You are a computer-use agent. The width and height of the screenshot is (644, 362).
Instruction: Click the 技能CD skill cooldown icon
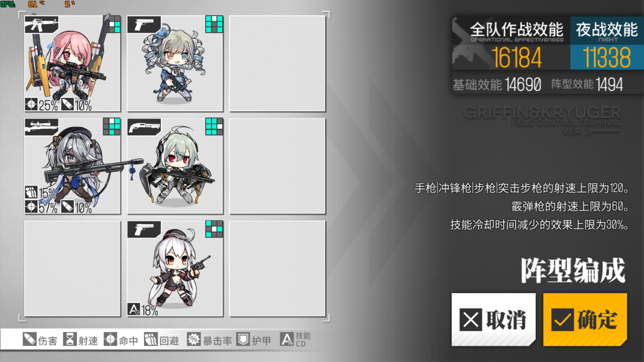[x=287, y=339]
